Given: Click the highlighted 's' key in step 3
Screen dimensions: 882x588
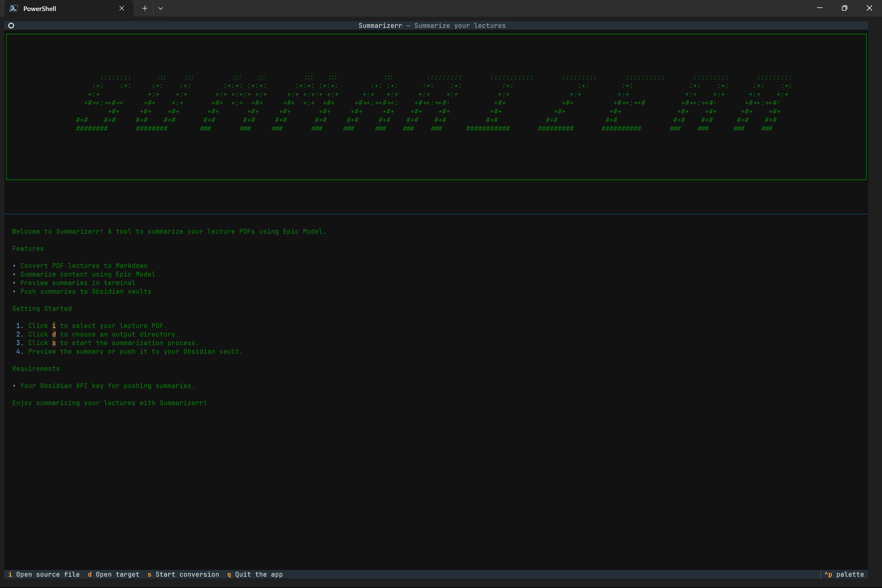Looking at the screenshot, I should click(x=54, y=343).
